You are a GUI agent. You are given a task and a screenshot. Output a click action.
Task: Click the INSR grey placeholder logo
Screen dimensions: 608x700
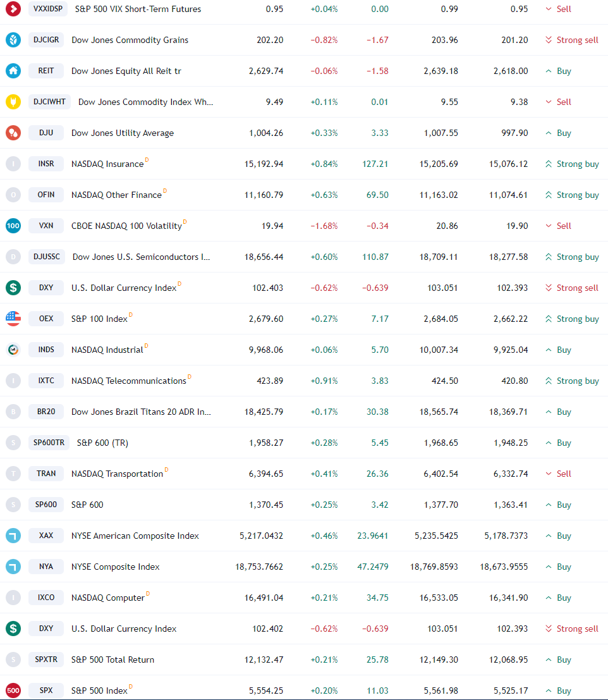(13, 164)
